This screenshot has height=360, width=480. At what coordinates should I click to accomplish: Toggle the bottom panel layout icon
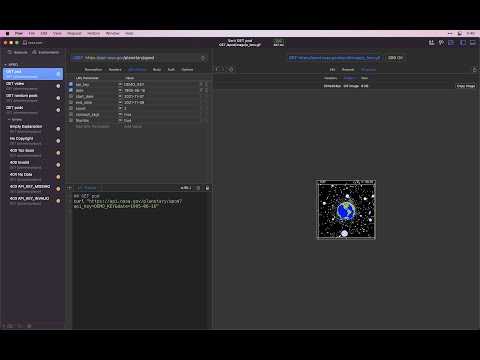coord(473,43)
